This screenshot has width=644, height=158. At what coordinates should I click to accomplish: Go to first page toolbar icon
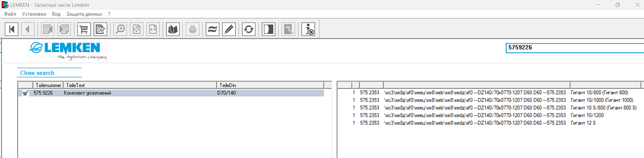click(x=12, y=29)
